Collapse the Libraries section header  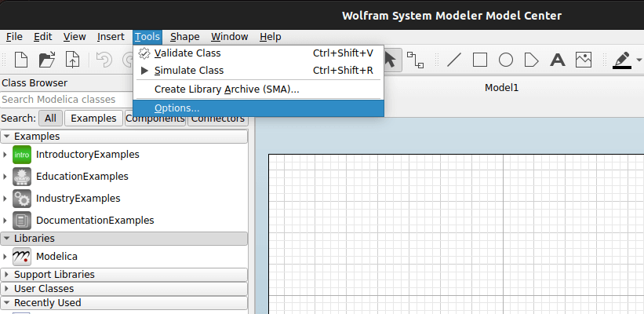click(124, 239)
